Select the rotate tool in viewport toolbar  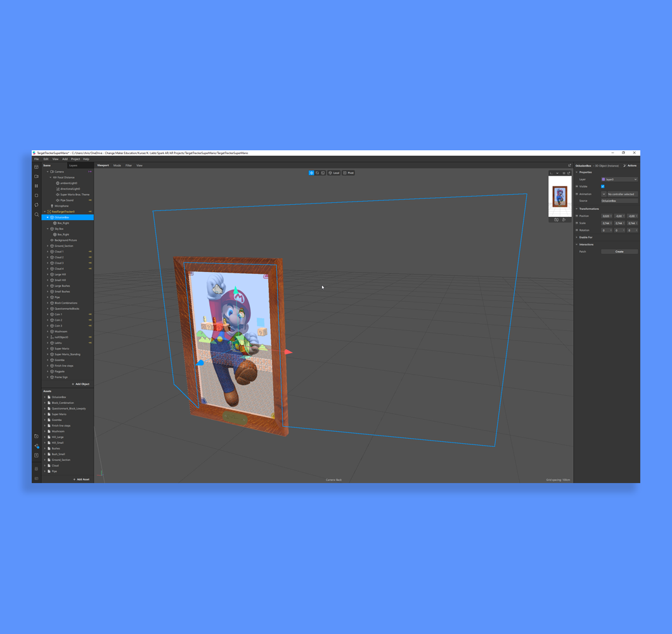tap(317, 172)
